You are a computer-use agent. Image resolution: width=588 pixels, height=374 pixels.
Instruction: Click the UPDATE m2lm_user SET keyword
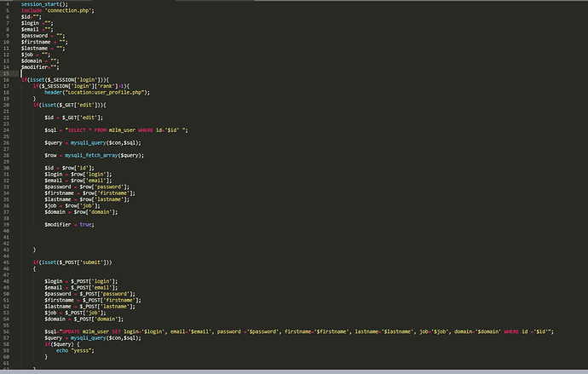point(91,331)
